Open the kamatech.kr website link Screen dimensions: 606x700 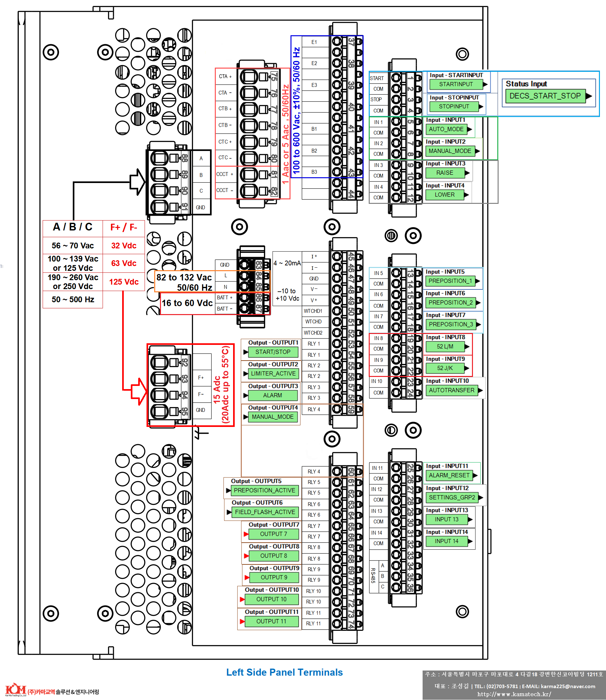pos(514,694)
